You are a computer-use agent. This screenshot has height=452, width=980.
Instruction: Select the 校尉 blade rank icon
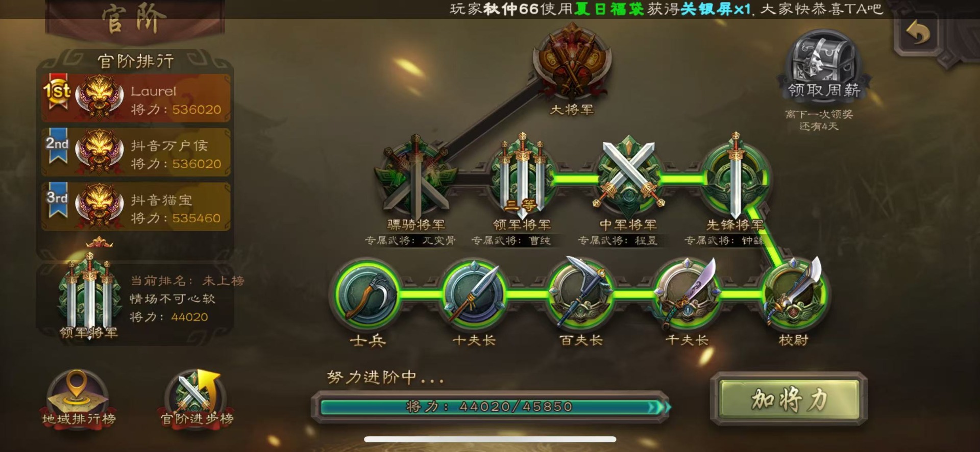(794, 294)
